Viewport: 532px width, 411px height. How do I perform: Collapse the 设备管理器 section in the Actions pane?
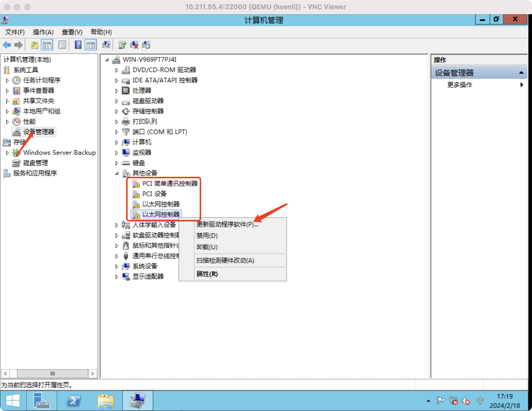point(522,72)
